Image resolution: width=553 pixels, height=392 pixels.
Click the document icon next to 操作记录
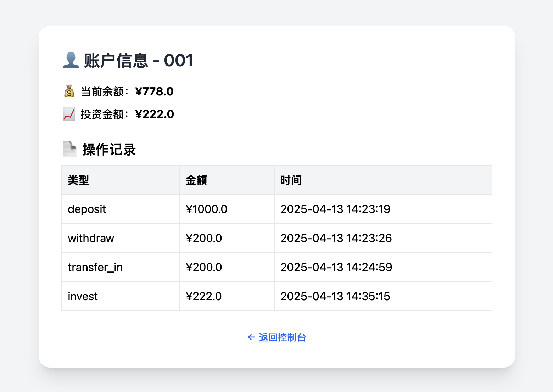pos(69,149)
